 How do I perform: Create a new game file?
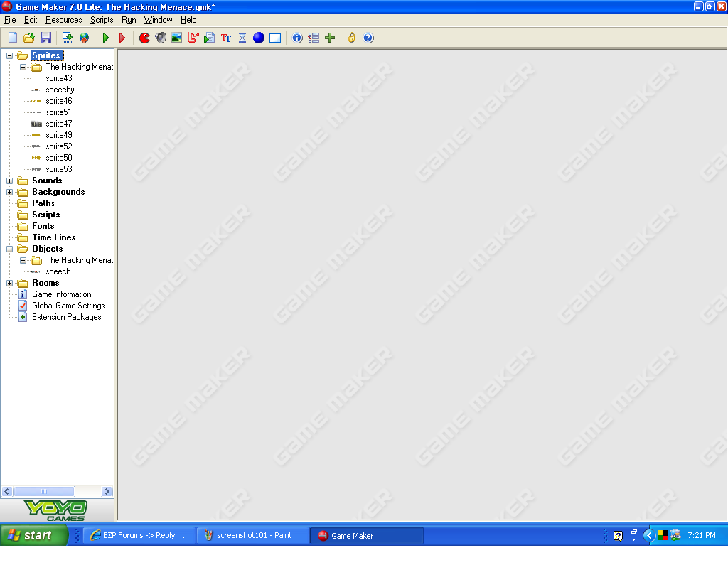tap(13, 38)
